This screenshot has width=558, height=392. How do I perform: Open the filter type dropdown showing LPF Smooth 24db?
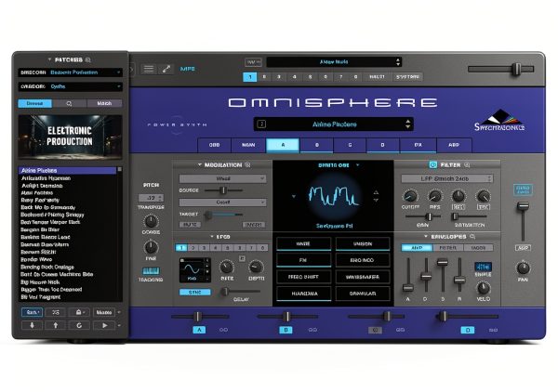coord(447,178)
